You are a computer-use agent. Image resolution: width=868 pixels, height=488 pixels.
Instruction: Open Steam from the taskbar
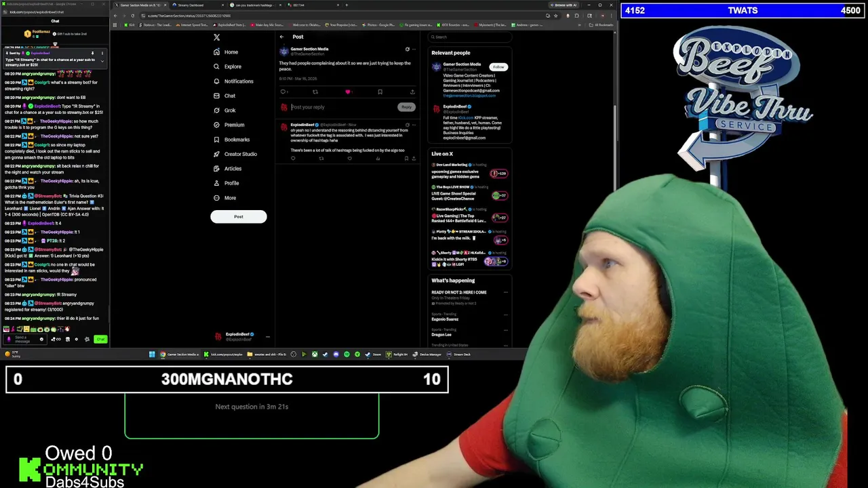tap(372, 354)
